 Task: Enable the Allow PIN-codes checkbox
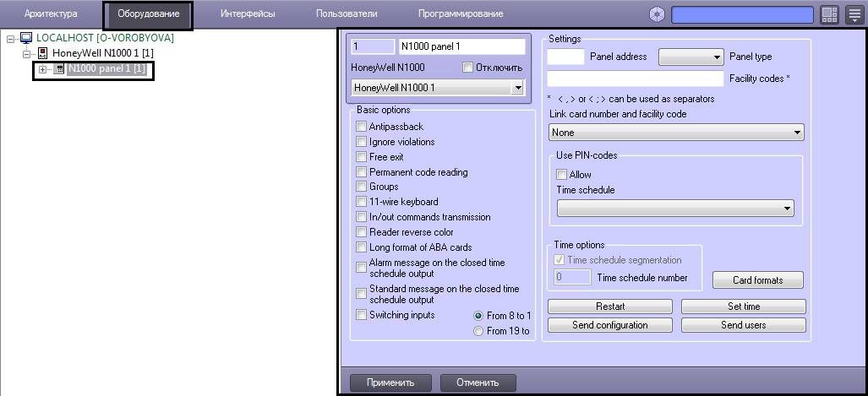561,174
